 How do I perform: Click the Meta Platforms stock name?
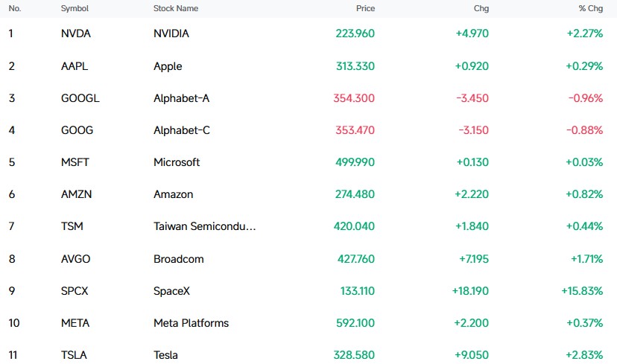click(x=191, y=323)
